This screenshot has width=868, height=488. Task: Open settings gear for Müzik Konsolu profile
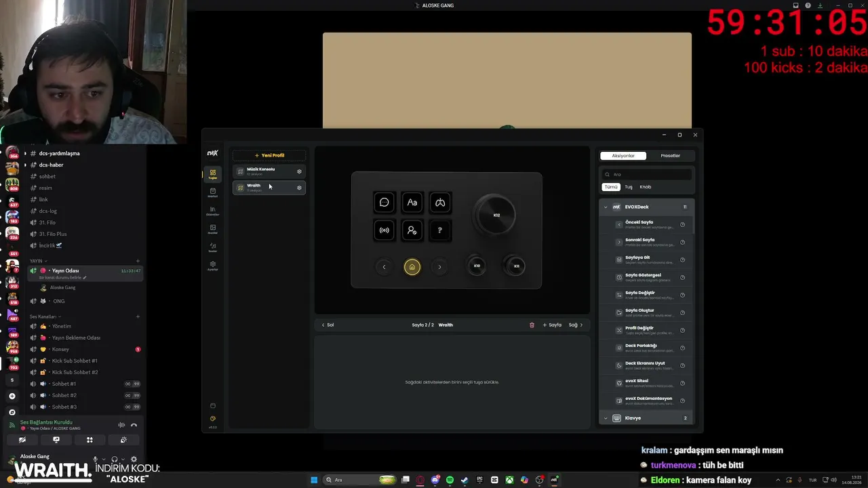299,171
